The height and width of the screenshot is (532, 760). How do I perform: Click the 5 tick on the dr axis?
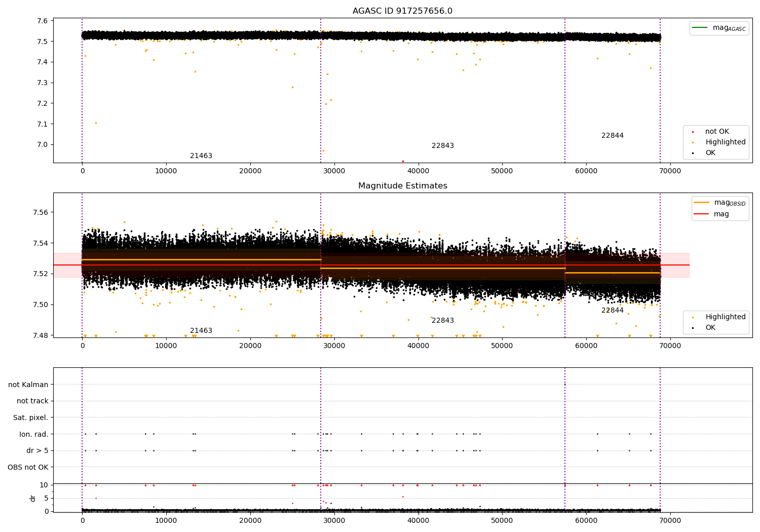click(46, 499)
